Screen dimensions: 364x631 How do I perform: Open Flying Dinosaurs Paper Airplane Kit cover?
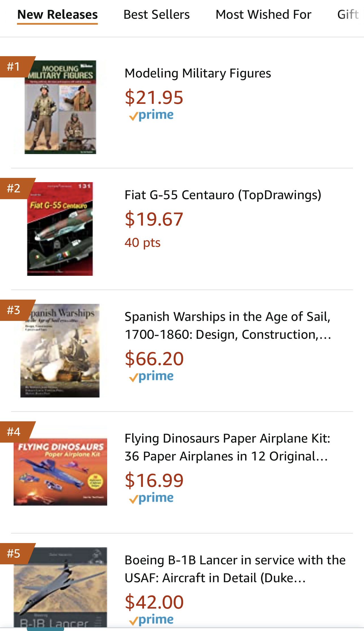(x=60, y=472)
